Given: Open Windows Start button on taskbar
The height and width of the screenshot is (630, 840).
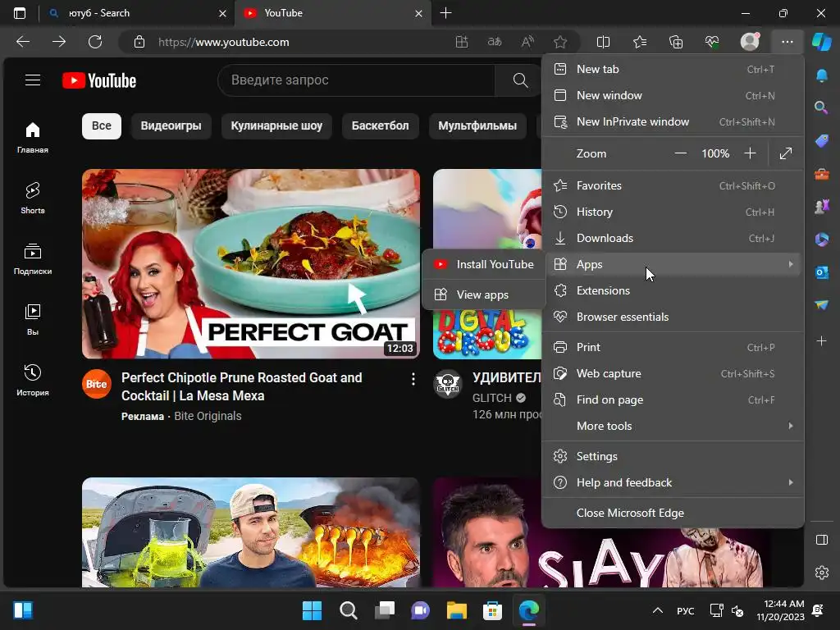Looking at the screenshot, I should (312, 610).
